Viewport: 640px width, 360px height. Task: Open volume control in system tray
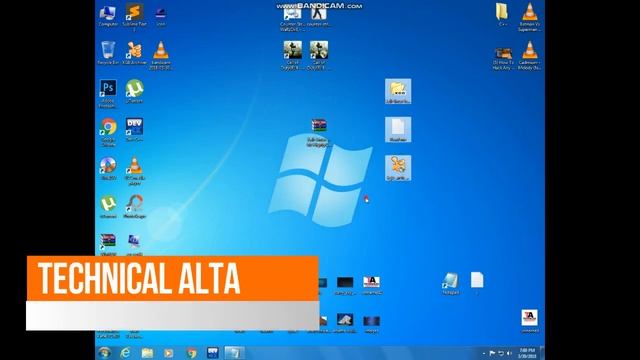point(509,353)
